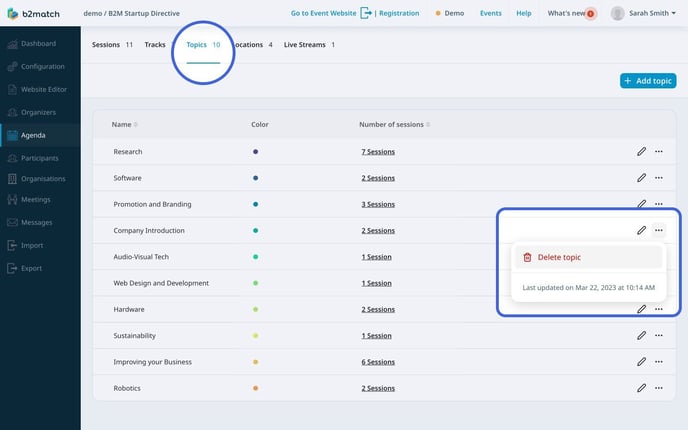This screenshot has width=688, height=430.
Task: Open Configuration in the sidebar
Action: (x=40, y=66)
